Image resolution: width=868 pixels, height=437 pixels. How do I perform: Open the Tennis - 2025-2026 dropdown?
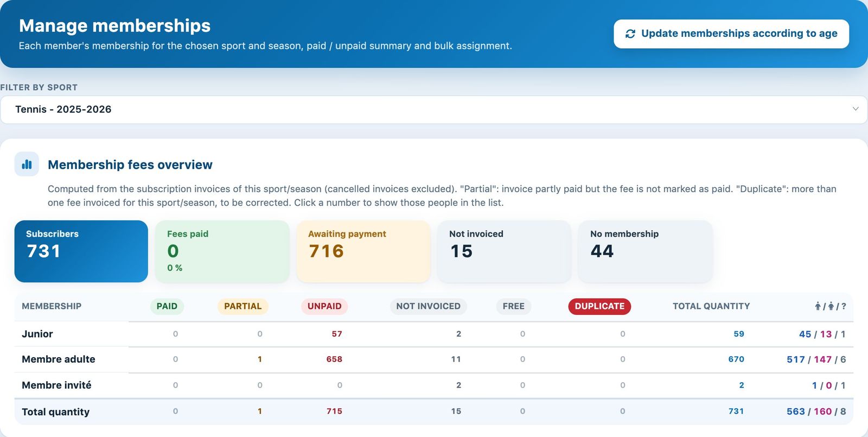click(433, 110)
